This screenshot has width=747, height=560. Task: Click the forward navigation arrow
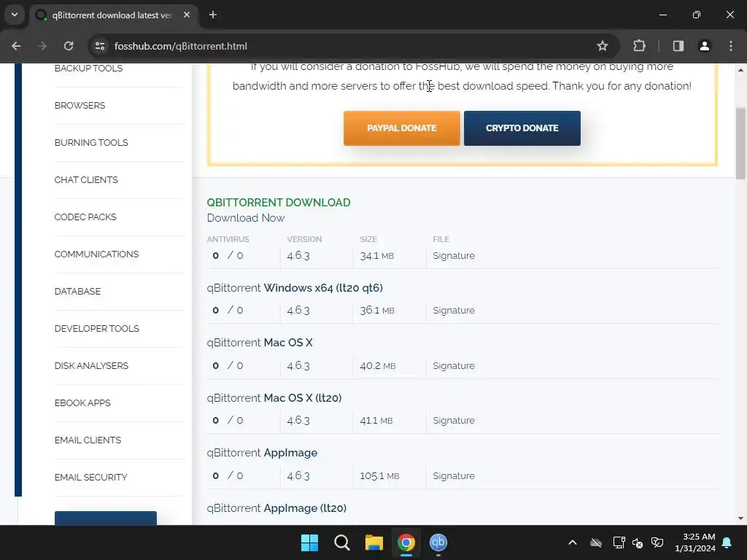pos(42,46)
